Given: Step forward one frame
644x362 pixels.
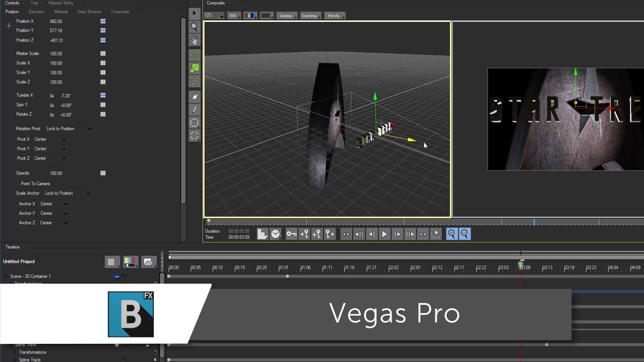Looking at the screenshot, I should [397, 234].
